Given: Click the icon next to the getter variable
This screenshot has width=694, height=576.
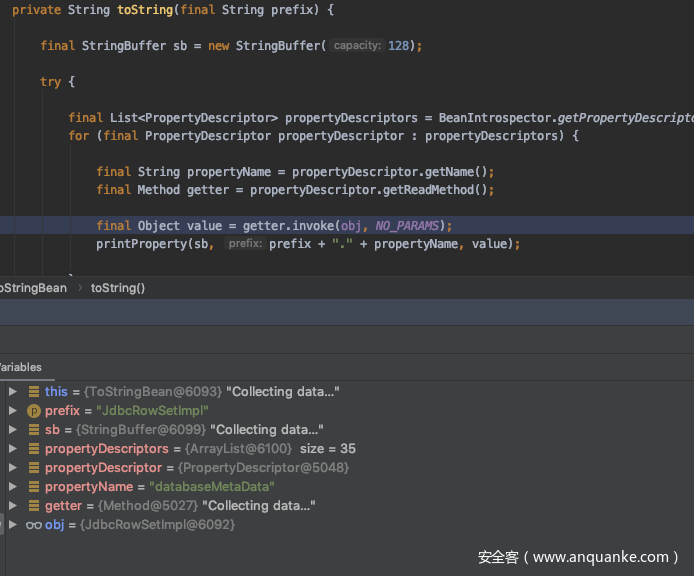Looking at the screenshot, I should pos(34,506).
